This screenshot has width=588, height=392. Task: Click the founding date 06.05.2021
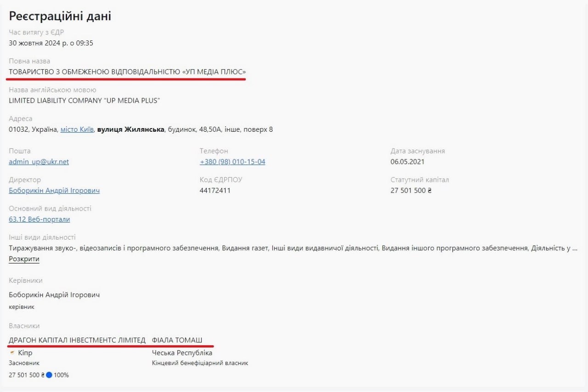pyautogui.click(x=407, y=162)
